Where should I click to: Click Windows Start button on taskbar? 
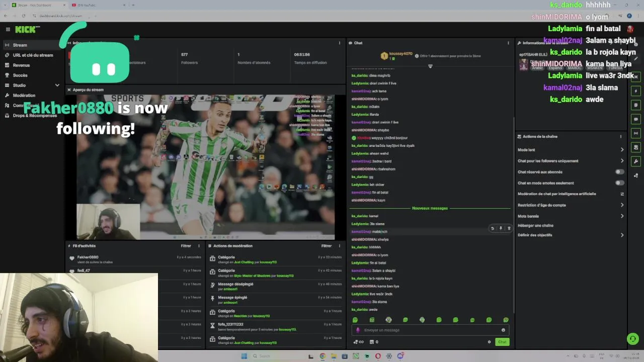(244, 356)
